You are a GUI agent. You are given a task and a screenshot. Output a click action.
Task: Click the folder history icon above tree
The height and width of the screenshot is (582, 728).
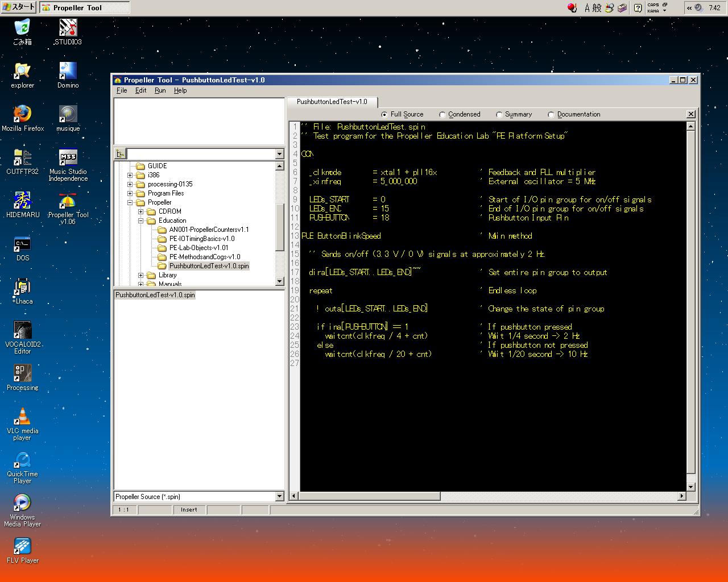(x=120, y=154)
